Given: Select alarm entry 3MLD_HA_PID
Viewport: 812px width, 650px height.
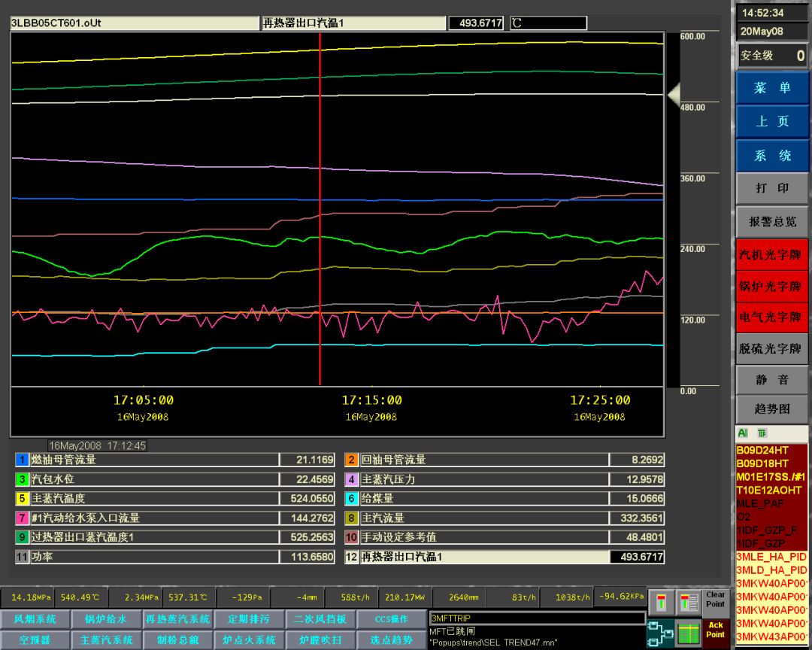Looking at the screenshot, I should coord(771,570).
